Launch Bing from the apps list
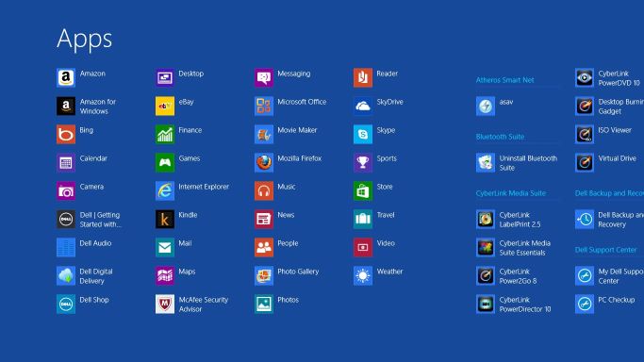This screenshot has height=362, width=644. (66, 134)
